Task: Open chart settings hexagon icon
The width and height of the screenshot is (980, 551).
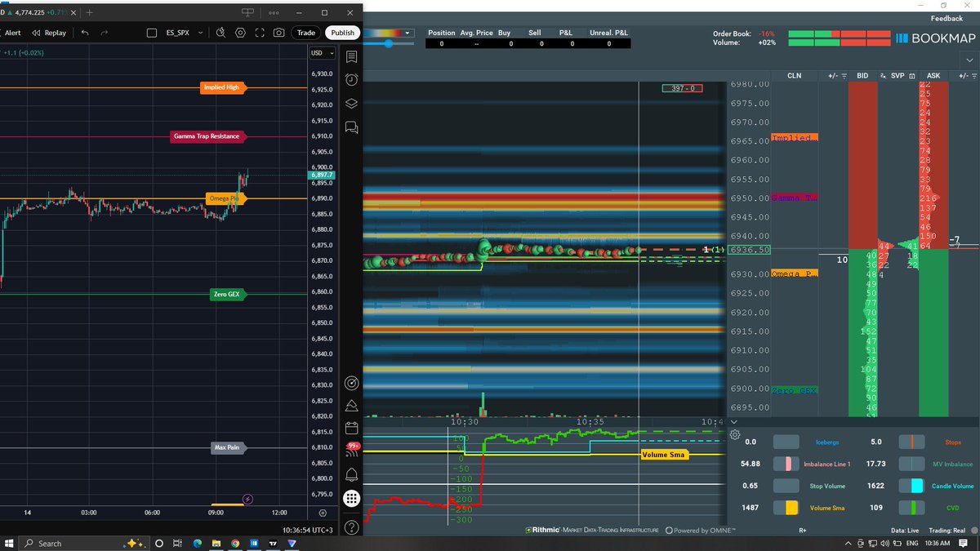Action: coord(240,33)
